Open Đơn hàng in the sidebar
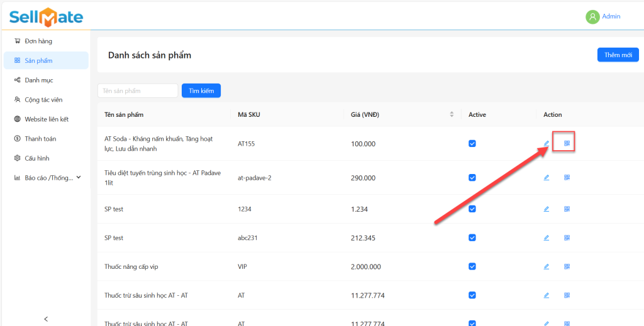The width and height of the screenshot is (644, 326). point(38,41)
